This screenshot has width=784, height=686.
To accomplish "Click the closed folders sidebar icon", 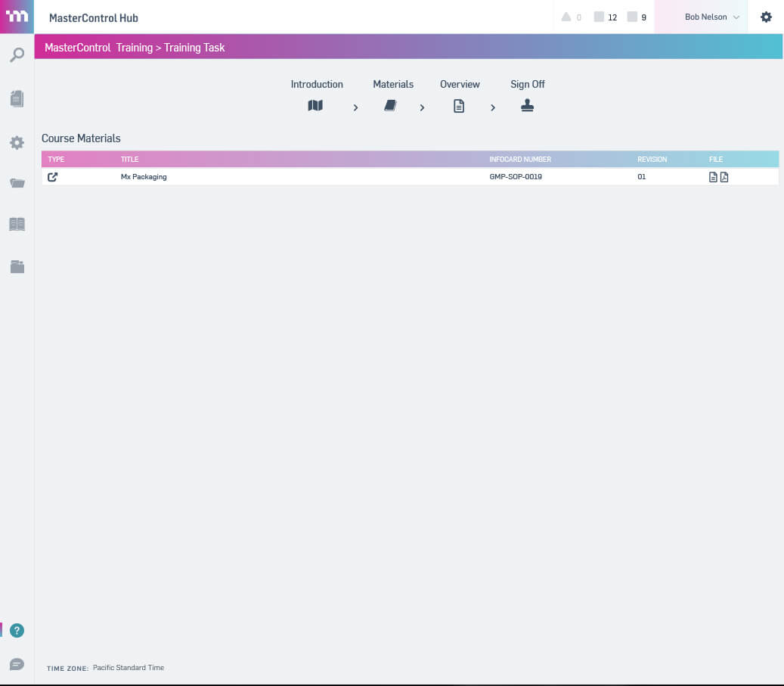I will coord(17,266).
